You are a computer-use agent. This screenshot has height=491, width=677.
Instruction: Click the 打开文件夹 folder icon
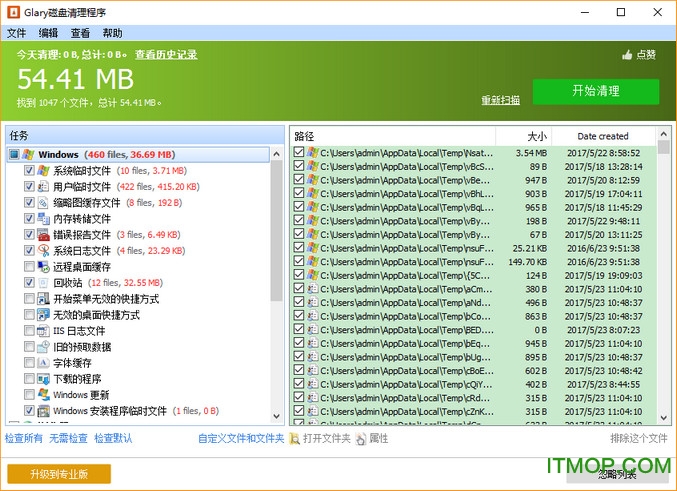295,439
